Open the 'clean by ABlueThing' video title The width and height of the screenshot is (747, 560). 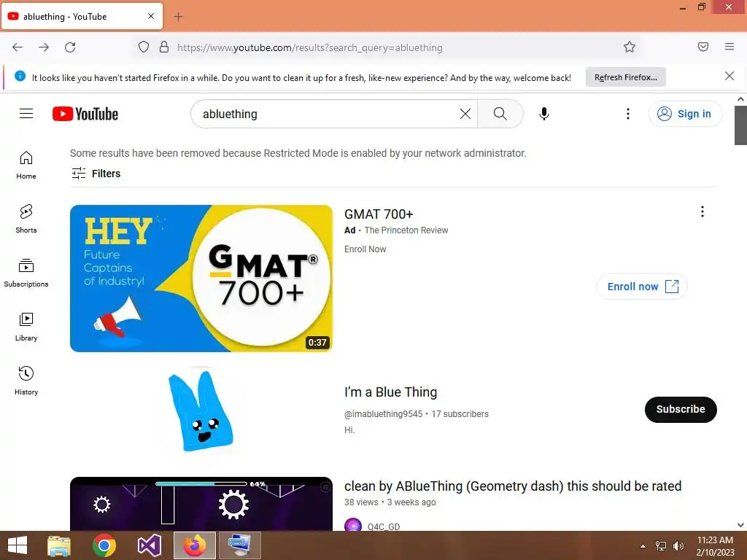513,486
